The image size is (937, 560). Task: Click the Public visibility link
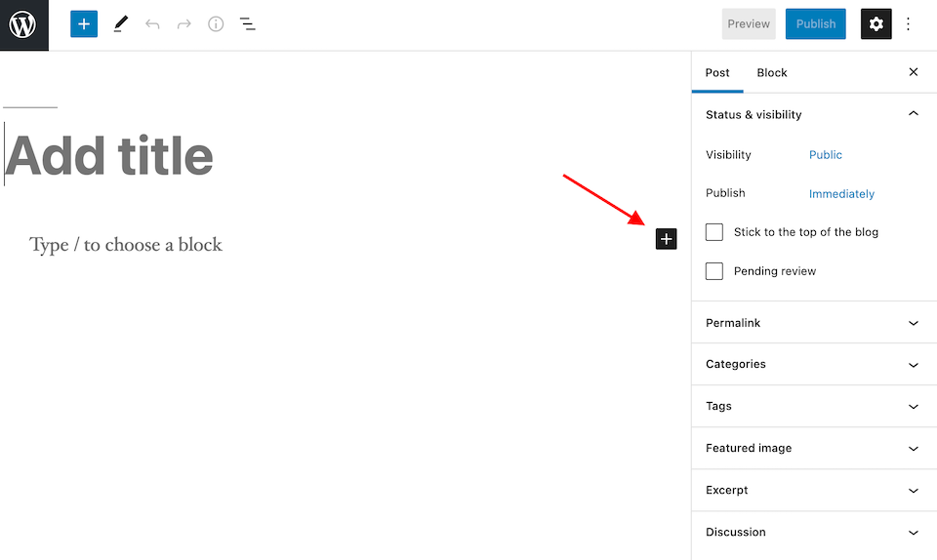825,155
